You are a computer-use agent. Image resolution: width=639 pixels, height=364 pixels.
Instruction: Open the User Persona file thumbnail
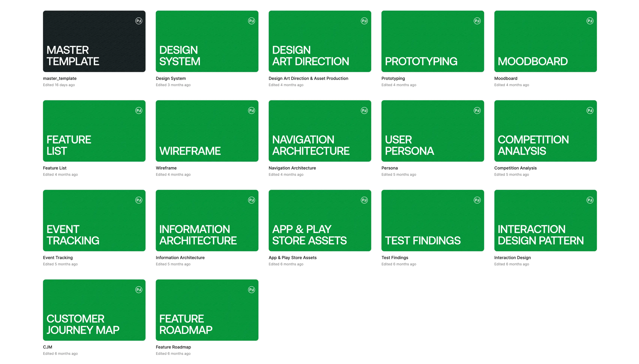[433, 131]
